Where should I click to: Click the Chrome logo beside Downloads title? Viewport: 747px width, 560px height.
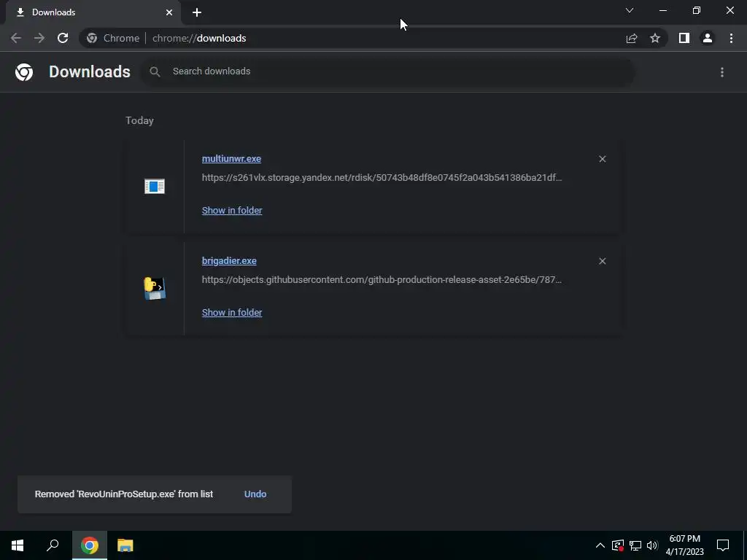(24, 72)
